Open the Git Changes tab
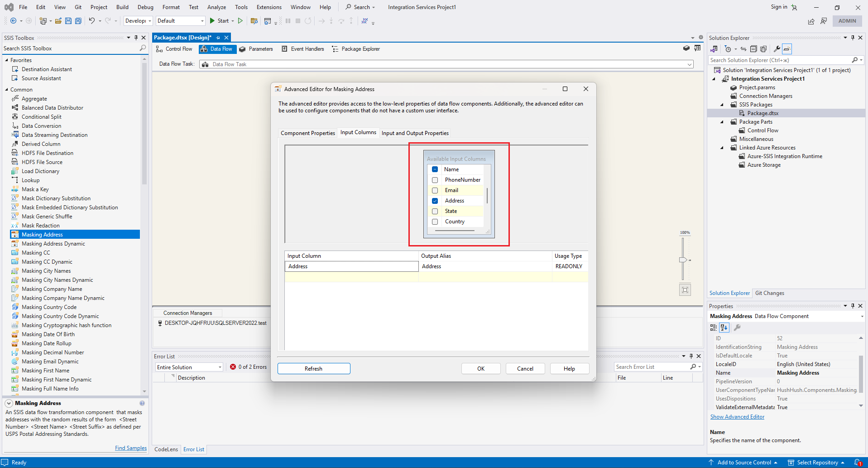This screenshot has width=868, height=468. coord(769,293)
